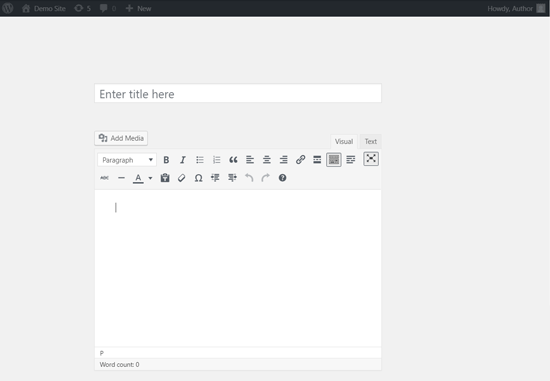Insert a bulleted list
Screen dimensions: 550x381
click(x=200, y=160)
